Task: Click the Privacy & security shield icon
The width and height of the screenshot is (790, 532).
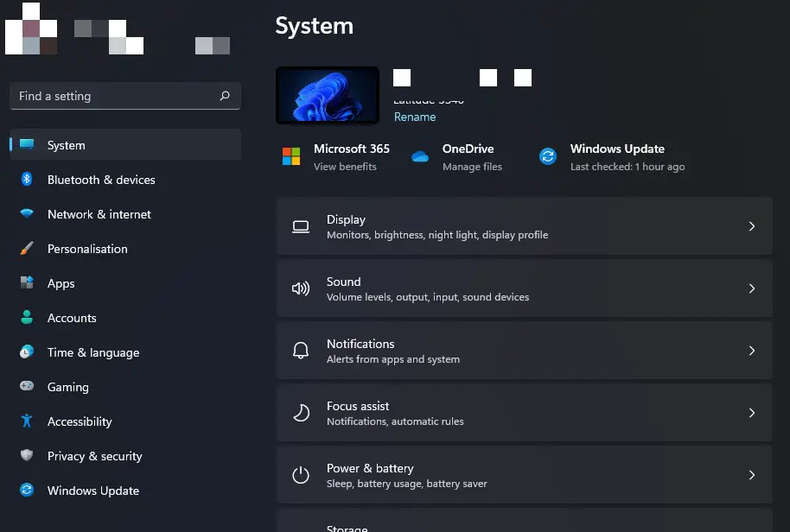Action: [x=27, y=455]
